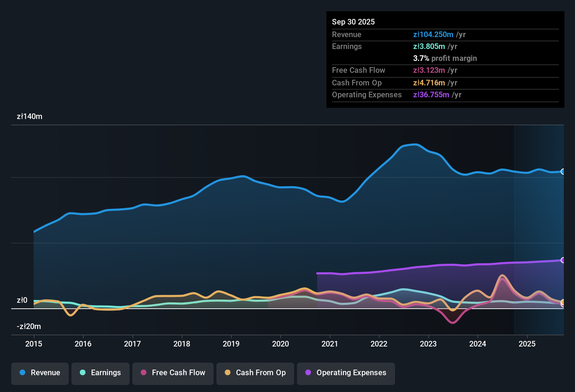Open the Operating Expenses detail row
This screenshot has width=575, height=392.
coord(367,94)
